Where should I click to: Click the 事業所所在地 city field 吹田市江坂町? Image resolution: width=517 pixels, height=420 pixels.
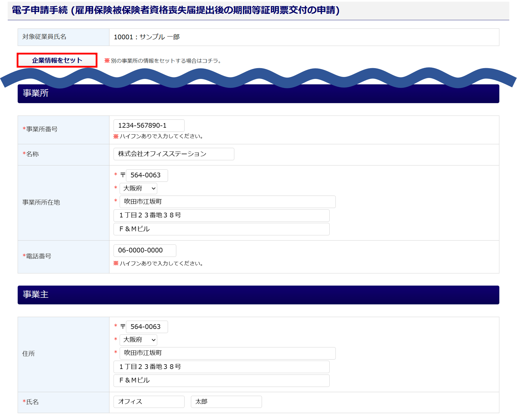pyautogui.click(x=227, y=202)
